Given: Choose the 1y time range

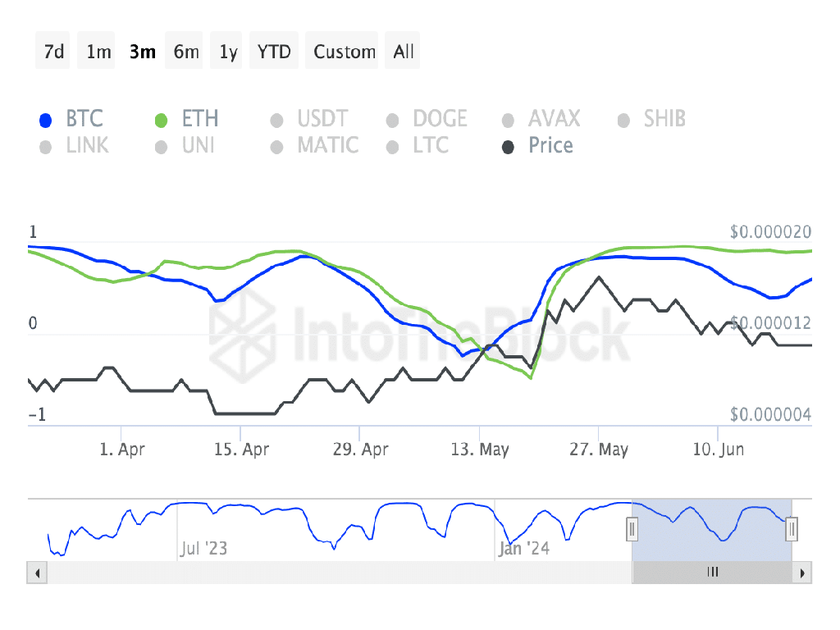Looking at the screenshot, I should click(x=229, y=52).
